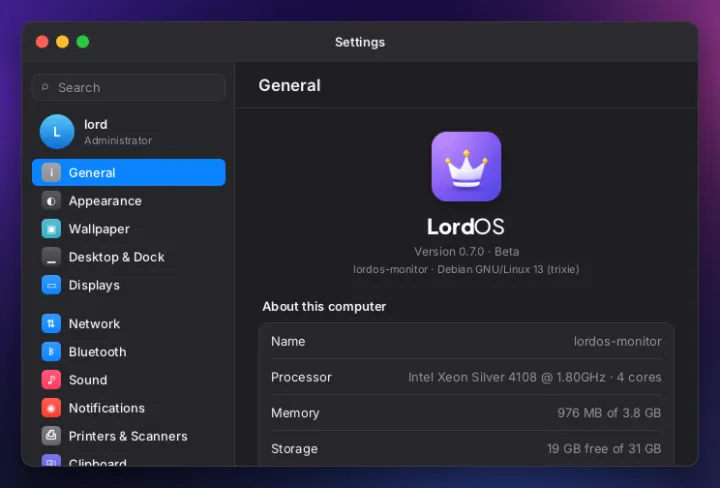
Task: Open the Wallpaper settings
Action: point(129,229)
